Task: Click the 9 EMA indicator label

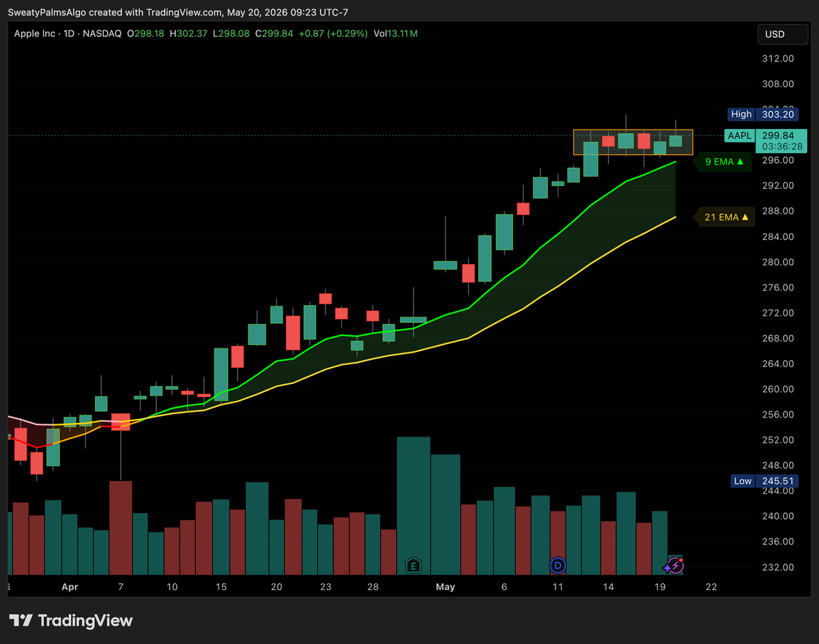Action: point(723,162)
